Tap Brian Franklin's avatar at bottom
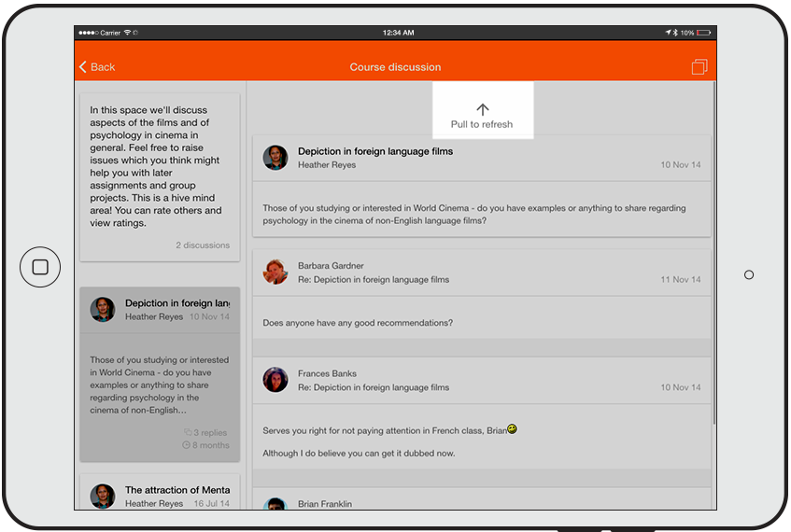Viewport: 791px width, 532px height. [x=275, y=504]
